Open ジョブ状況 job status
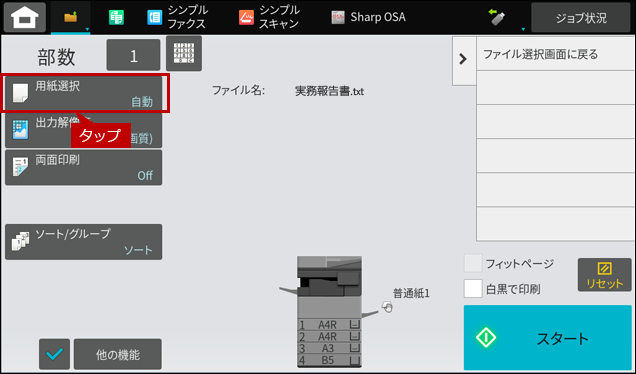636x374 pixels. pos(581,17)
